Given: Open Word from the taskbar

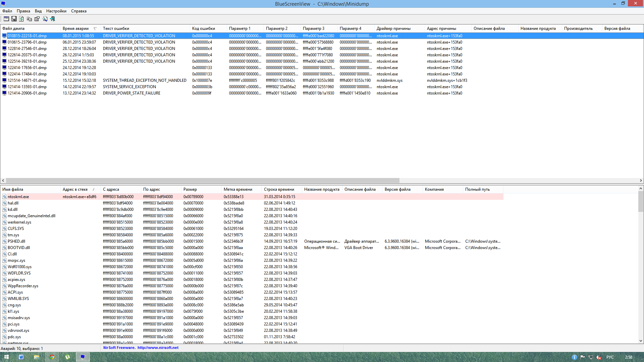Looking at the screenshot, I should click(x=21, y=357).
